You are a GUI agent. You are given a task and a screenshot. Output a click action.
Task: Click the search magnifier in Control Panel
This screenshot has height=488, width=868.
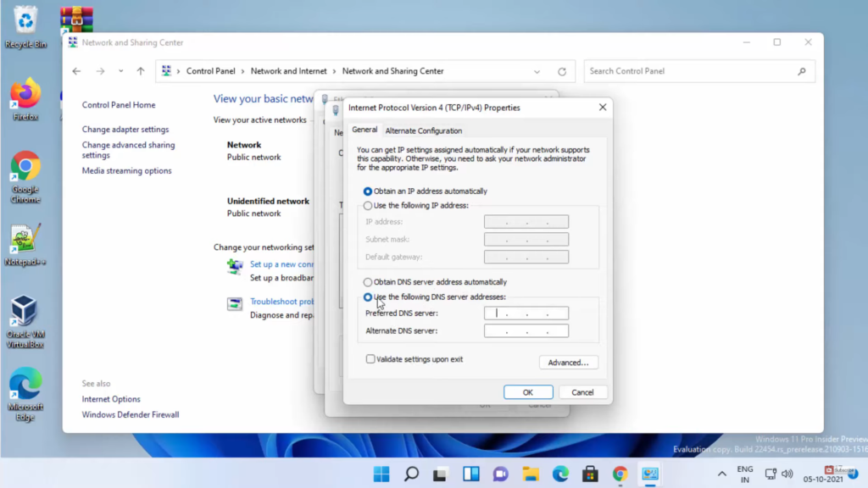click(801, 71)
